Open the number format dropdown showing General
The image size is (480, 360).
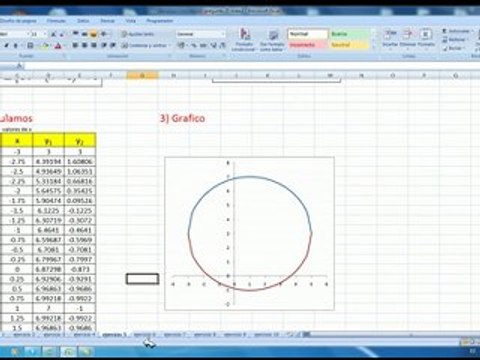pos(201,34)
